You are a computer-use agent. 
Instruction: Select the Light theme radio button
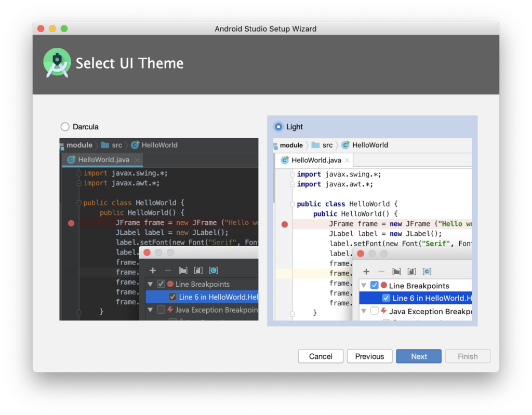click(x=278, y=127)
